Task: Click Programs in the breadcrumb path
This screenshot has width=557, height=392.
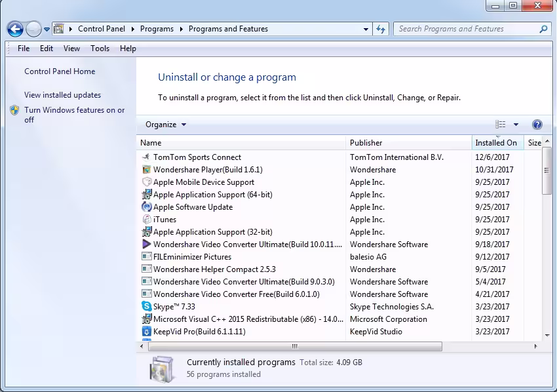Action: (x=157, y=29)
